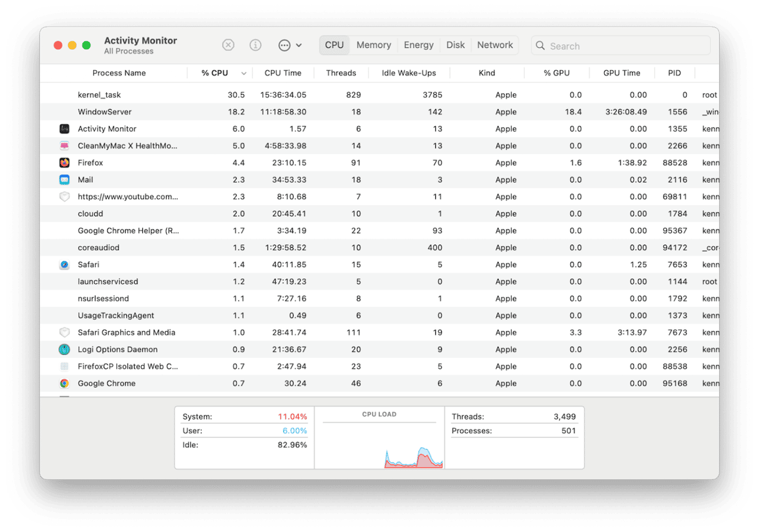Click the stop process toolbar icon
The image size is (759, 532).
pos(228,45)
